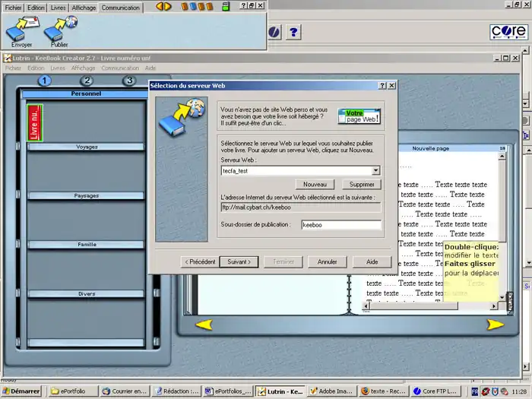Click the round pen icon in the Core FTP toolbar
The width and height of the screenshot is (532, 399).
pyautogui.click(x=274, y=33)
